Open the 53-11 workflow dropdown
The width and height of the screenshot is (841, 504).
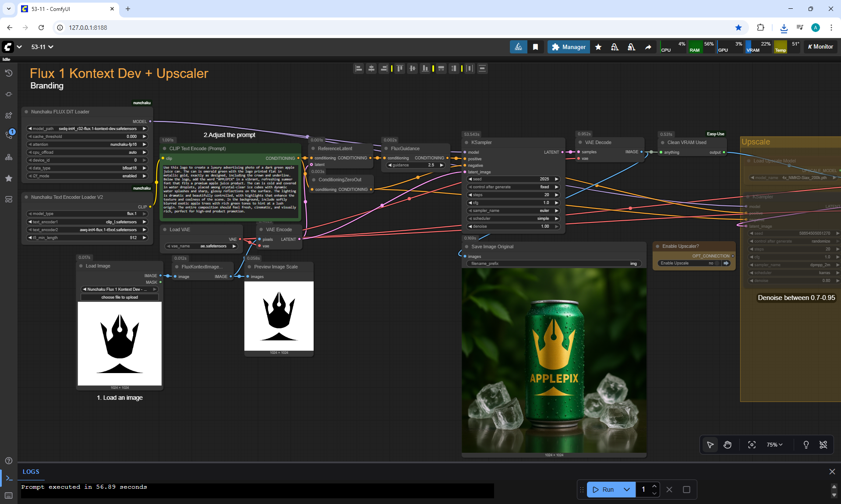42,47
